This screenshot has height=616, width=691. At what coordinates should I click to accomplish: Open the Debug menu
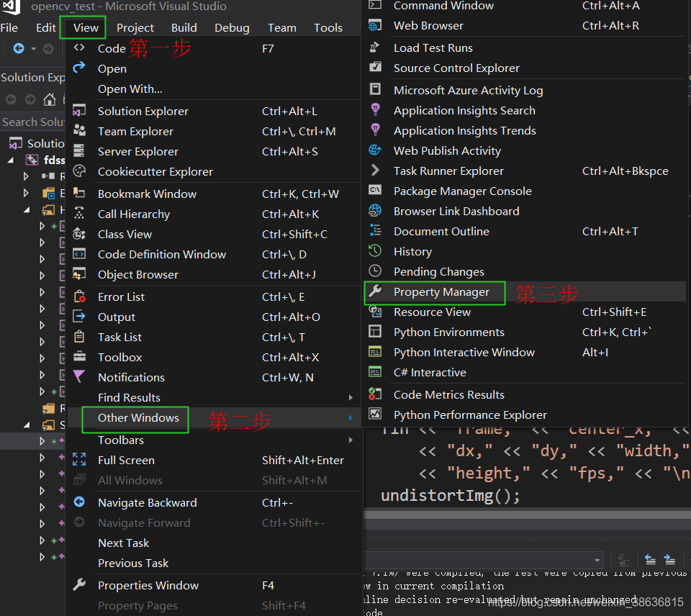point(232,28)
